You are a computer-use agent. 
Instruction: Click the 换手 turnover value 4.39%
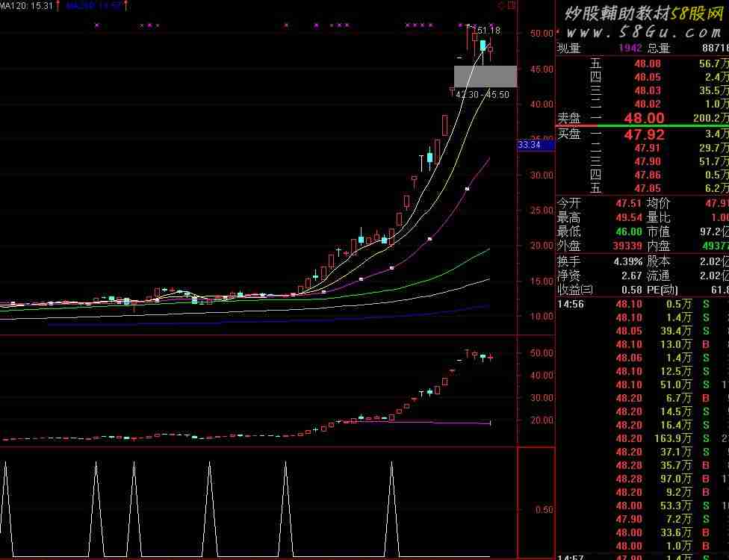(x=627, y=261)
